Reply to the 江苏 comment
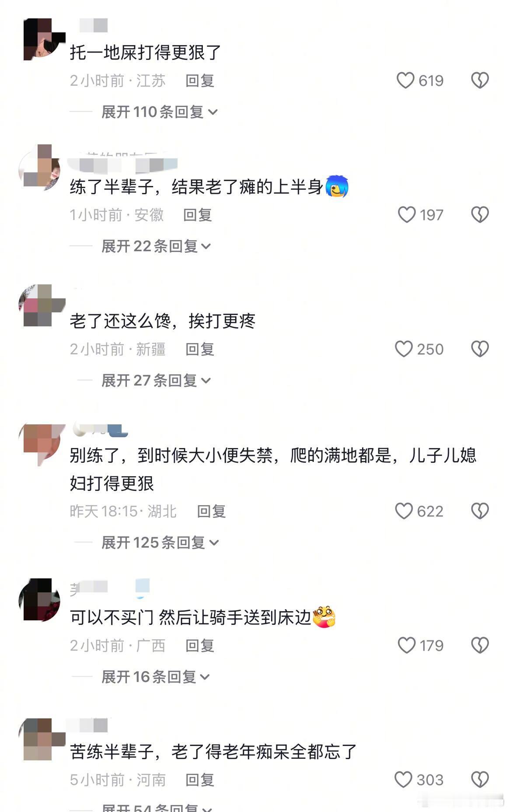Image resolution: width=509 pixels, height=812 pixels. (x=200, y=80)
